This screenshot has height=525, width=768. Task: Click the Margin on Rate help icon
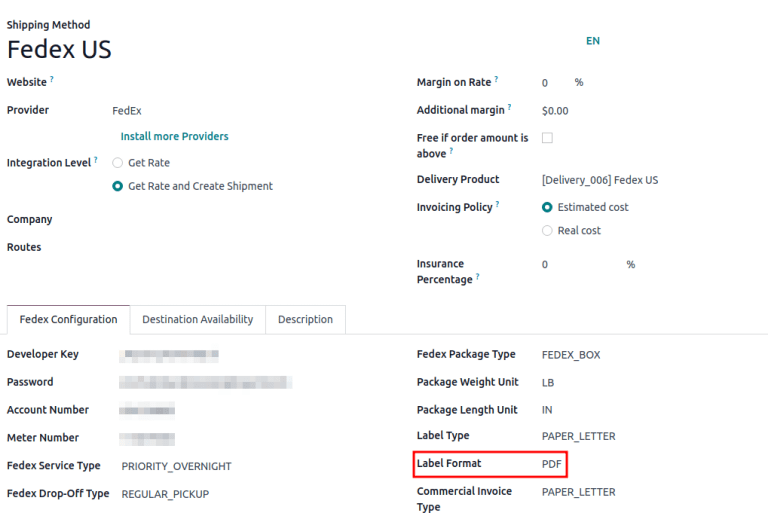pyautogui.click(x=496, y=80)
